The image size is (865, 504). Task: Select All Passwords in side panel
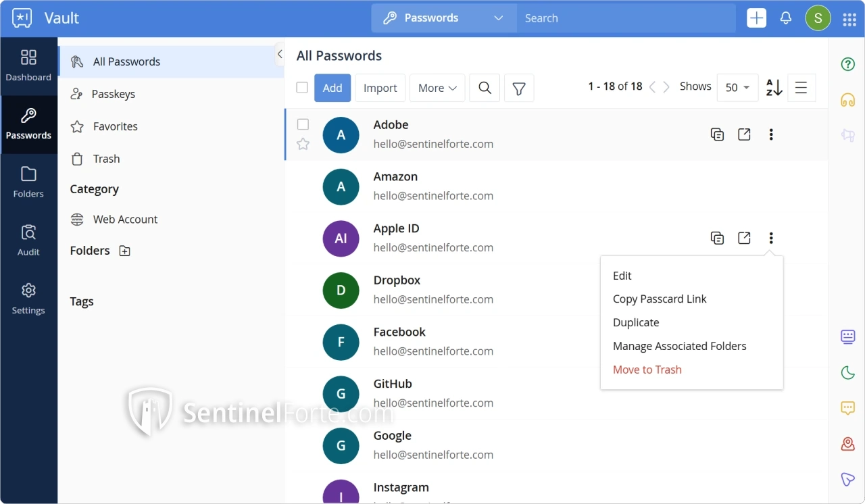tap(171, 61)
